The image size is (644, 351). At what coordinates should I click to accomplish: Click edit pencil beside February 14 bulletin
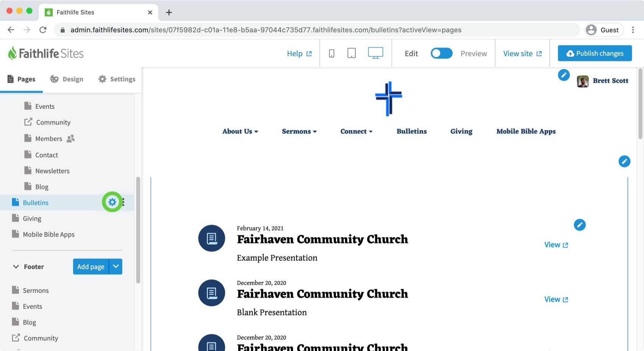click(x=580, y=225)
